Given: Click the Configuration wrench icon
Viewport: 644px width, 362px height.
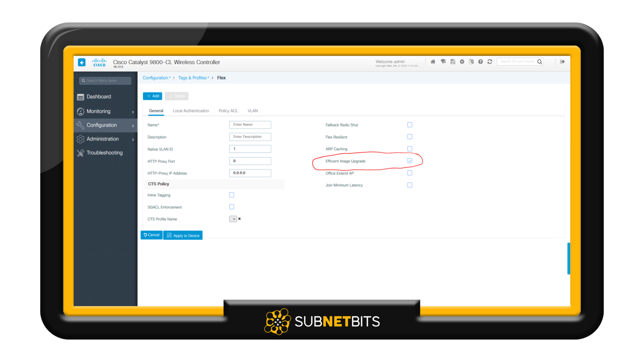Looking at the screenshot, I should (80, 125).
